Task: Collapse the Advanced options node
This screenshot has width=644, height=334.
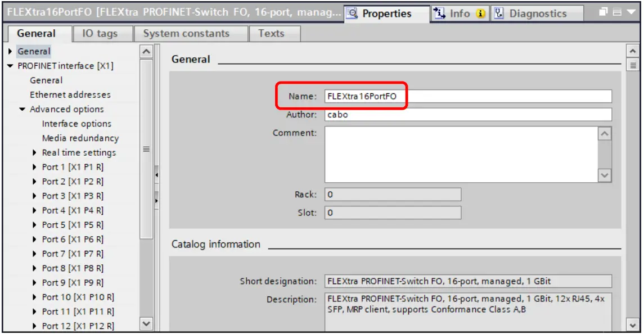Action: pos(22,109)
